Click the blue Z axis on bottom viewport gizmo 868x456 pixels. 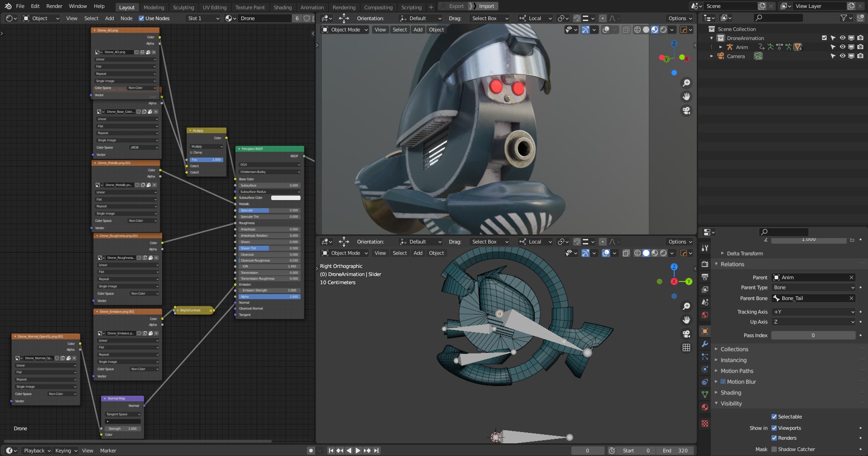pyautogui.click(x=674, y=267)
